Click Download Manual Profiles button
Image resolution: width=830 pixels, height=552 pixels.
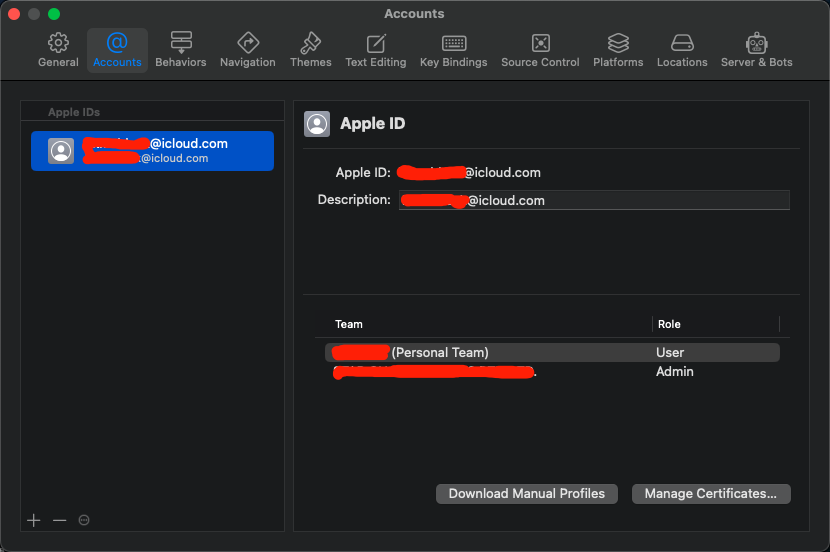point(527,494)
